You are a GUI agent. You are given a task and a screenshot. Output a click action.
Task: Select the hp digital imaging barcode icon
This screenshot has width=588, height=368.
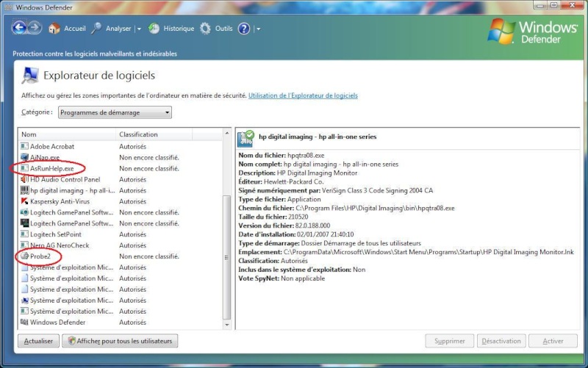(x=24, y=190)
